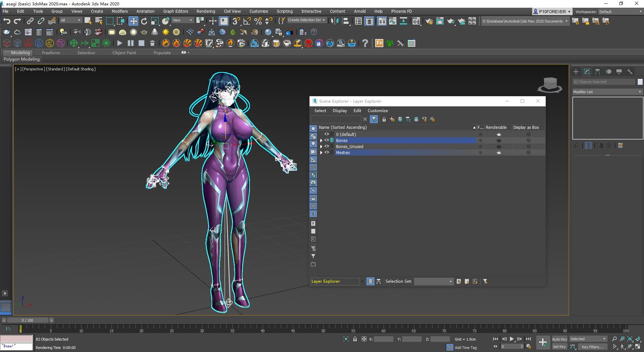Click the Set Key button
Screen dimensions: 644x352
(559, 347)
